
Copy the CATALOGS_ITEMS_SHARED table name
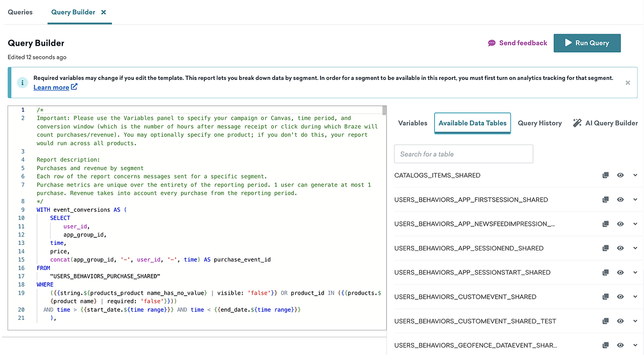tap(606, 175)
